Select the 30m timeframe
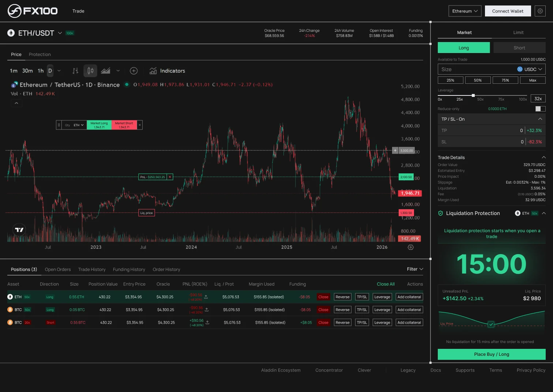 point(27,71)
